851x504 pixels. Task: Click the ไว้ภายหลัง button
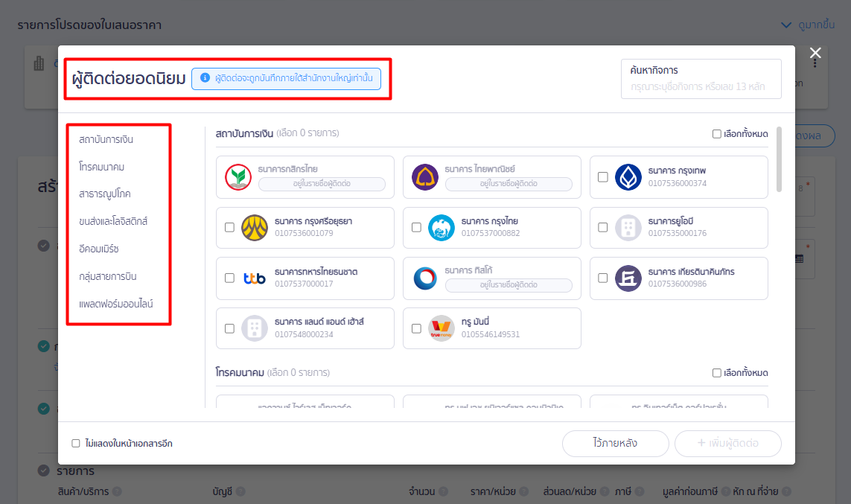click(616, 443)
